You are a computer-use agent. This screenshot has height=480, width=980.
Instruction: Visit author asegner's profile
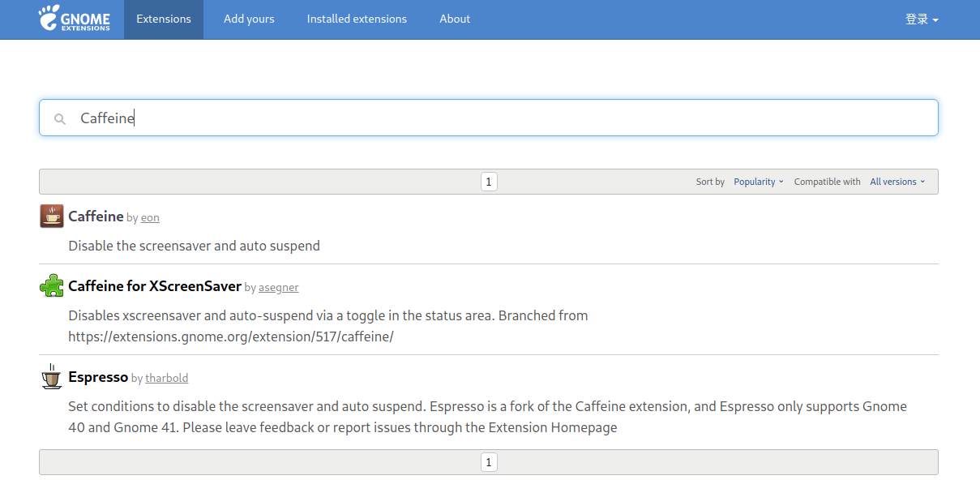(x=278, y=287)
